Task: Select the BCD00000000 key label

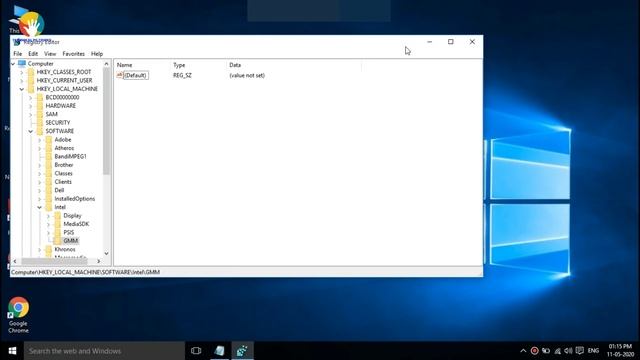Action: 62,98
